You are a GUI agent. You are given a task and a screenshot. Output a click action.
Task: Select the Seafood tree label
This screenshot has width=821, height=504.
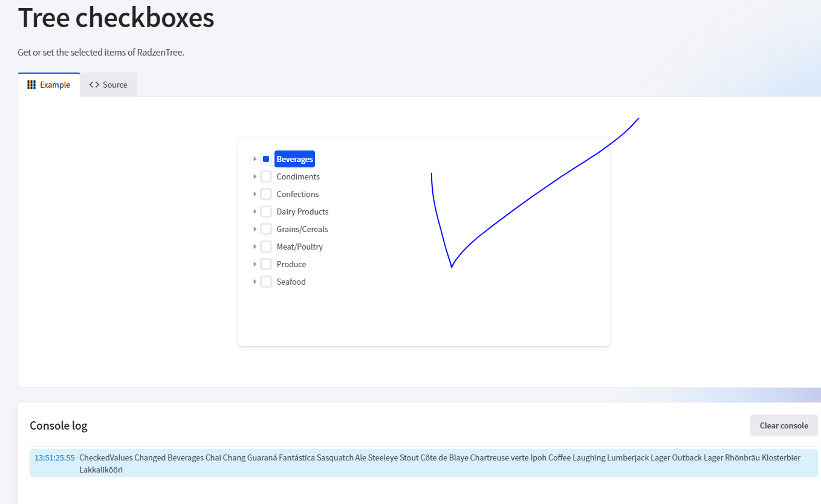(x=291, y=282)
